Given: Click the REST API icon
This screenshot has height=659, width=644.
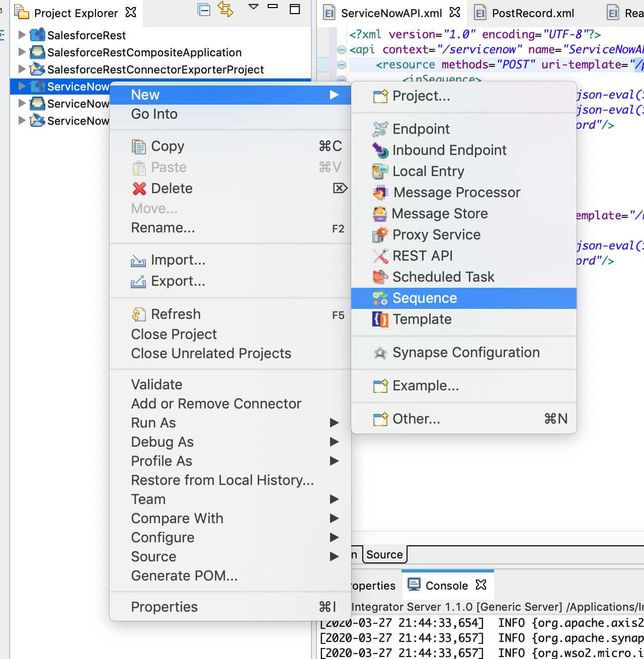Looking at the screenshot, I should (380, 256).
